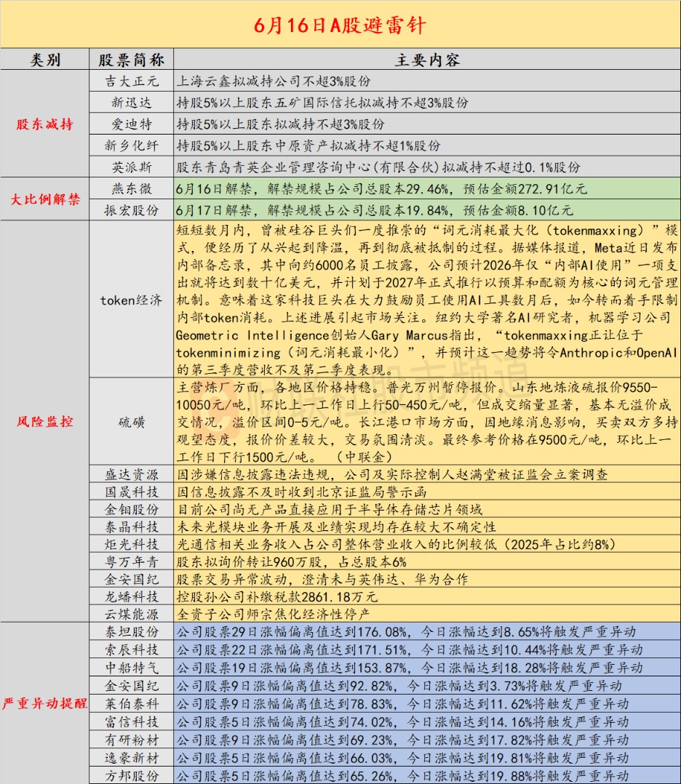Select the 主要内容 column header
The width and height of the screenshot is (681, 784).
(x=427, y=60)
